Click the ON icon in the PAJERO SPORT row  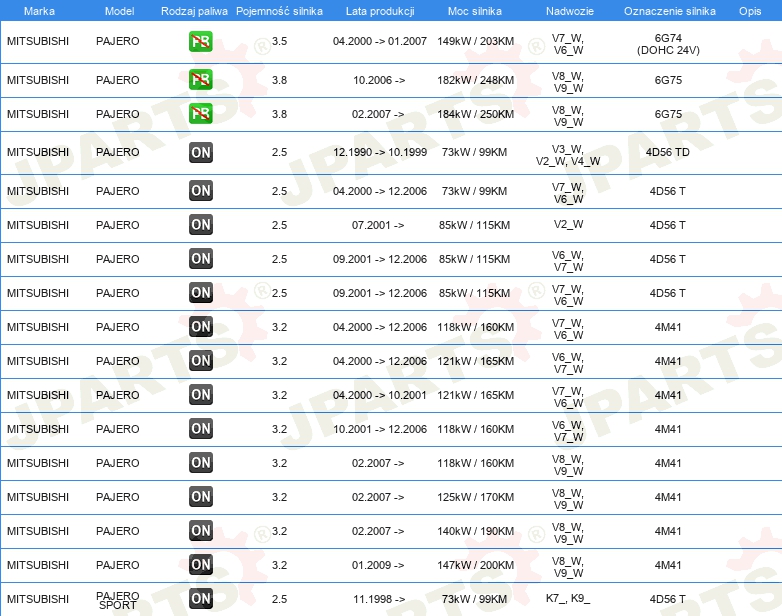(x=201, y=598)
